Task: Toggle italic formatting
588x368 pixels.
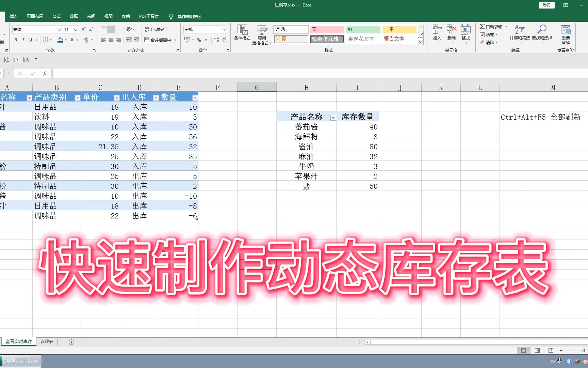Action: point(23,40)
